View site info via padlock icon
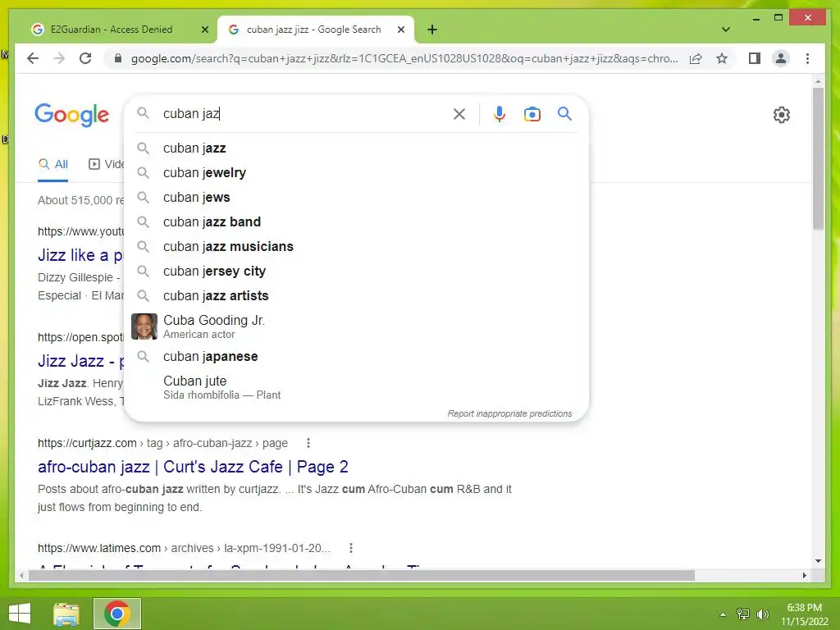840x630 pixels. point(118,58)
